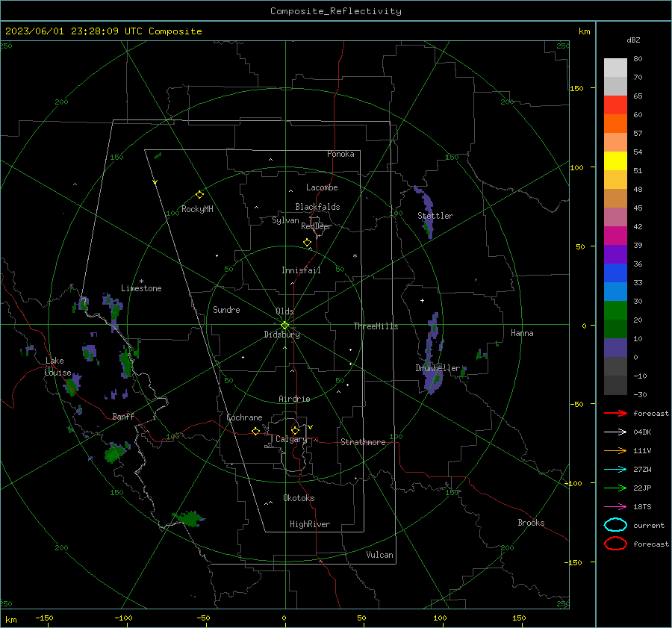
Task: Click the orange 111V arrow in legend
Action: (x=615, y=450)
